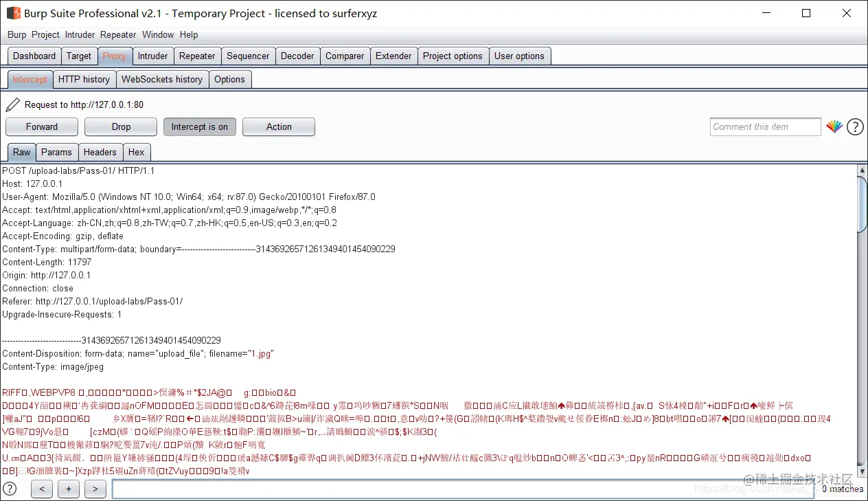This screenshot has width=868, height=501.
Task: Click the Request to http://127.0.0.1:80 label
Action: [84, 105]
